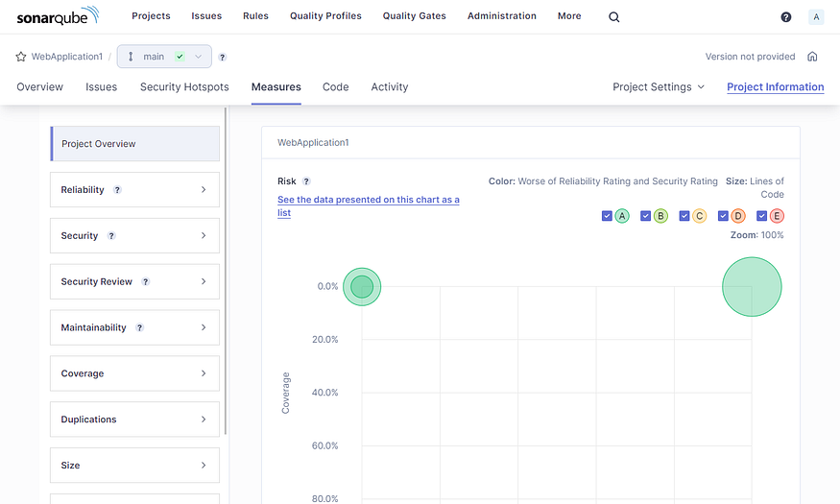Click the help icon beside Reliability
Image resolution: width=840 pixels, height=504 pixels.
[x=117, y=190]
